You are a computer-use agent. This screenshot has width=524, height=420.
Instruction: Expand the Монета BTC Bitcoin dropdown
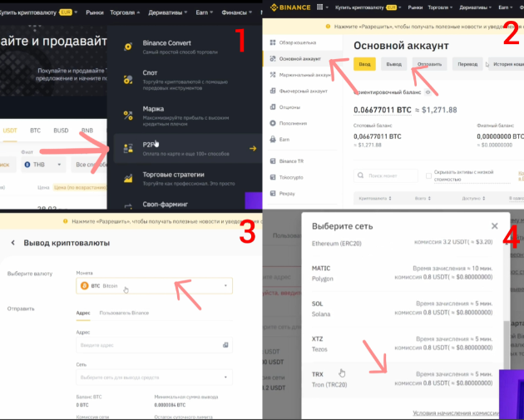click(155, 285)
